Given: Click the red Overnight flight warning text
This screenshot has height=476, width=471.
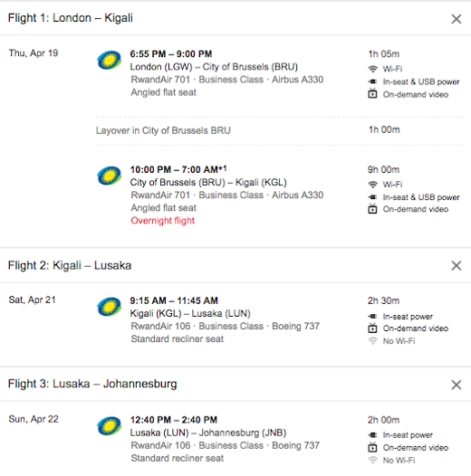Looking at the screenshot, I should (162, 221).
